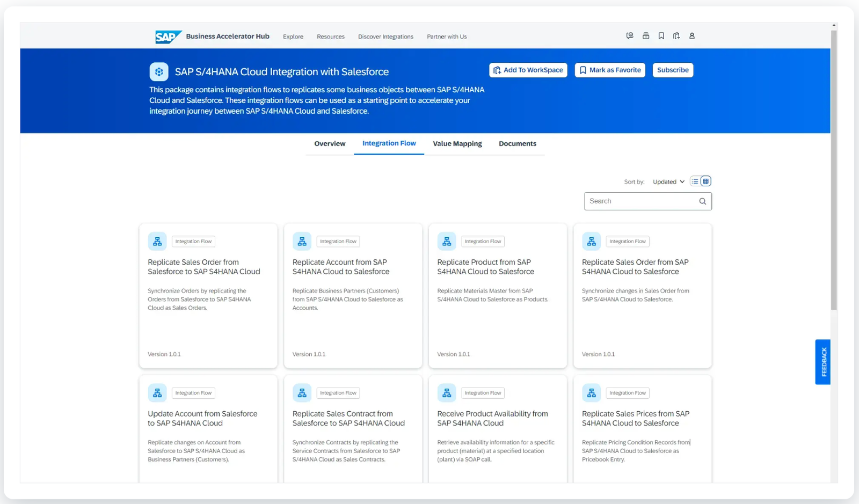The height and width of the screenshot is (504, 859).
Task: Open the community chat icon in header
Action: [x=630, y=36]
